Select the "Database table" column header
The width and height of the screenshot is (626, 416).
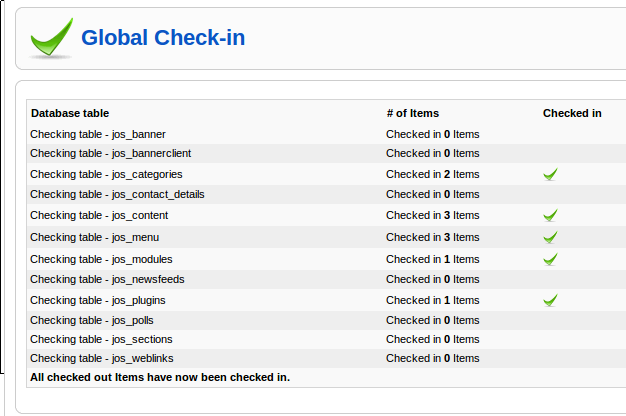click(70, 113)
